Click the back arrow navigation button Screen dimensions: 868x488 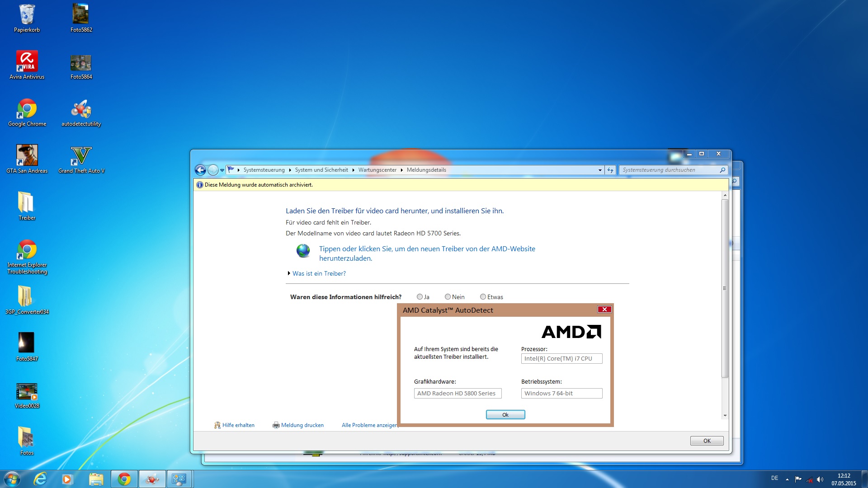click(x=200, y=170)
